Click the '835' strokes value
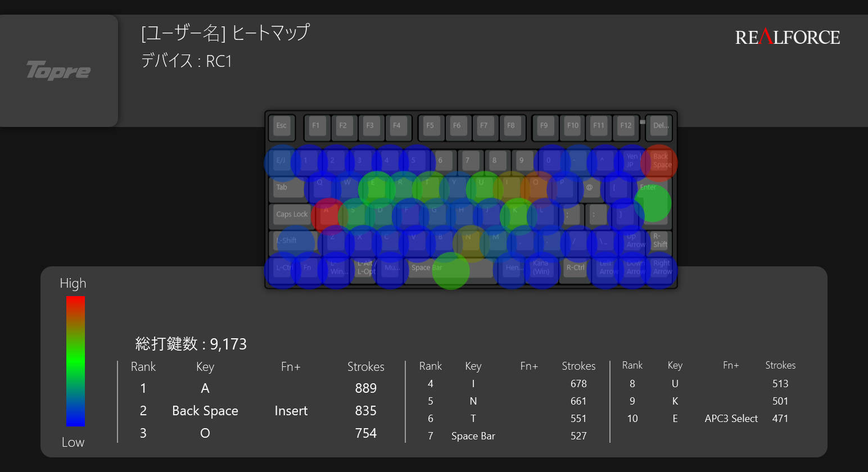Viewport: 868px width, 472px height. pyautogui.click(x=366, y=411)
